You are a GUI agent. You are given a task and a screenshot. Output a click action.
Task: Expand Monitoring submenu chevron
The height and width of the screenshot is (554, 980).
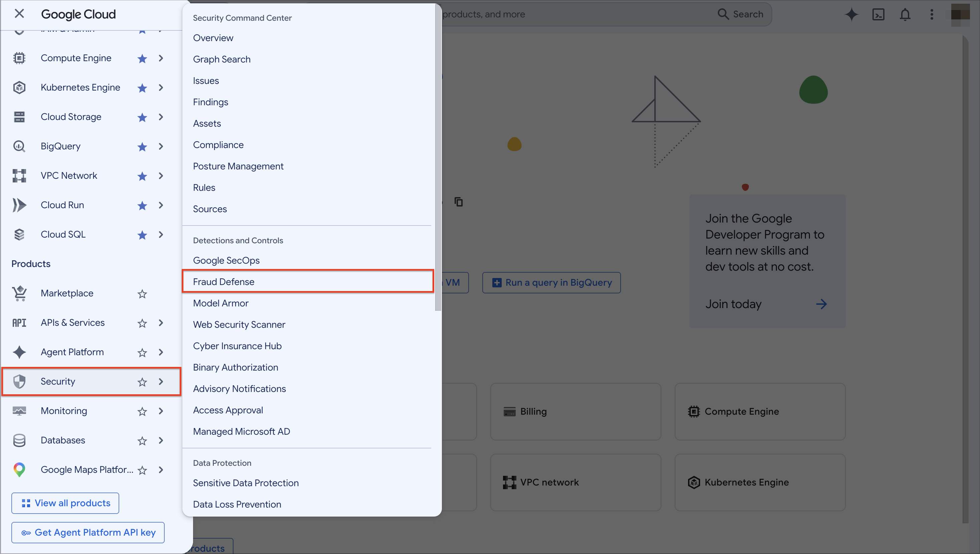tap(161, 411)
